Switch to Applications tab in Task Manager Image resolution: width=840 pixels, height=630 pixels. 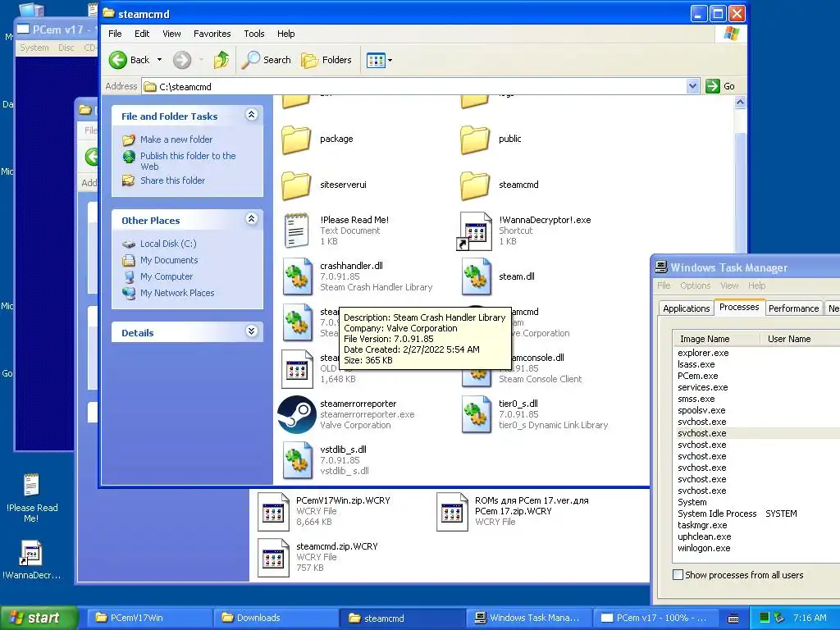point(686,308)
